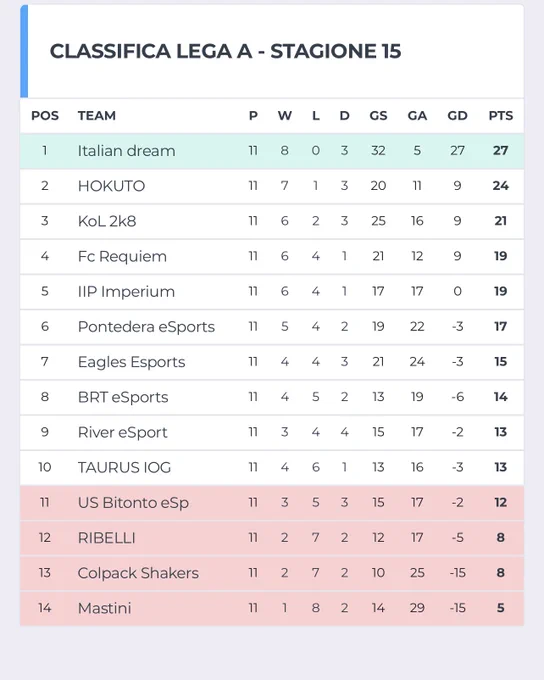Viewport: 544px width, 680px height.
Task: Sort by GD column header
Action: pyautogui.click(x=457, y=116)
